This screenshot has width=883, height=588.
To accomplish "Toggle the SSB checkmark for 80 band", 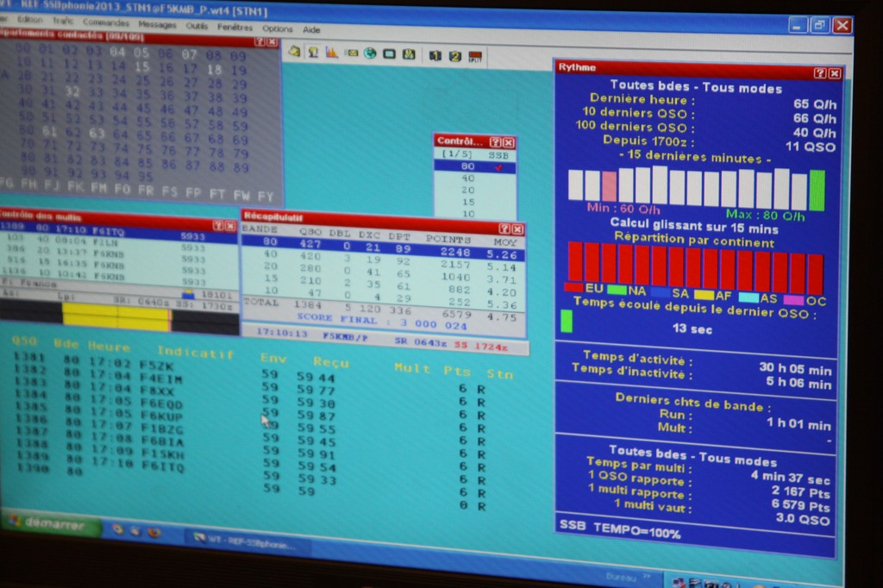I will [x=498, y=167].
